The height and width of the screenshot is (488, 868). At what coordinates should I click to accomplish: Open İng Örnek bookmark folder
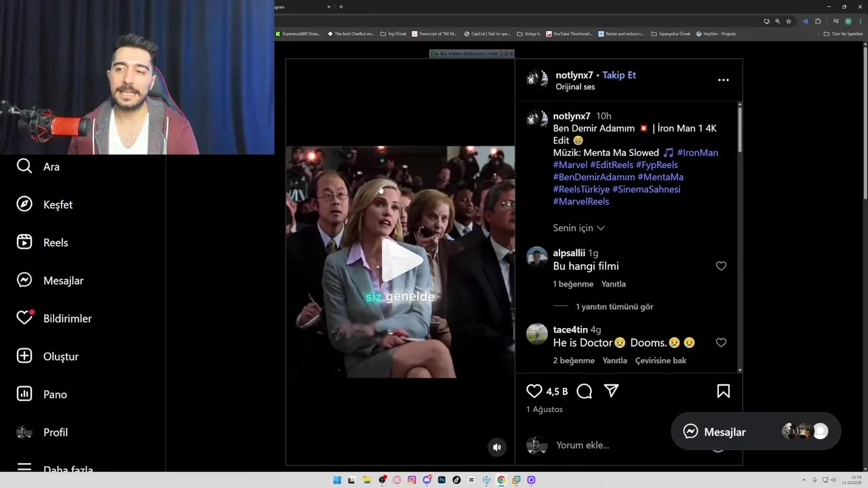393,34
